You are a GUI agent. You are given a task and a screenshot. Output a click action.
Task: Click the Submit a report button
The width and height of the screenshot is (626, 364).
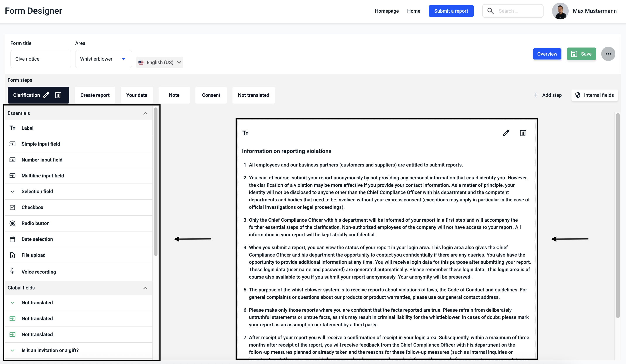(x=451, y=11)
